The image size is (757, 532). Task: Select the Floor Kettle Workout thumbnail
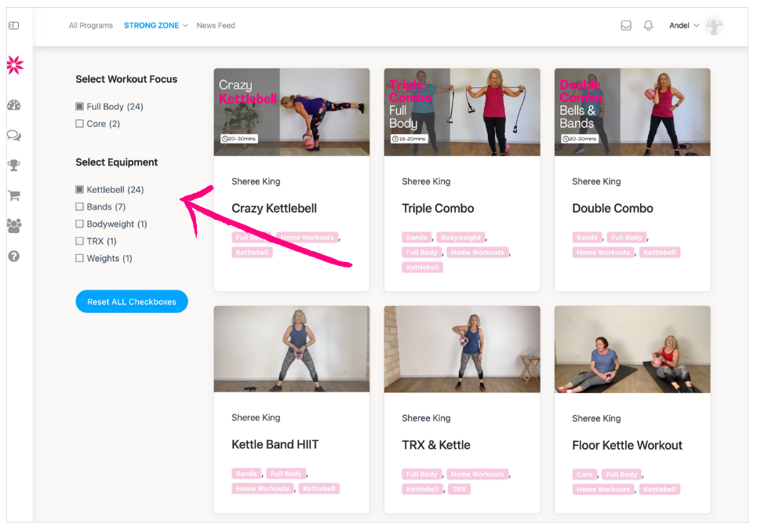pyautogui.click(x=631, y=349)
